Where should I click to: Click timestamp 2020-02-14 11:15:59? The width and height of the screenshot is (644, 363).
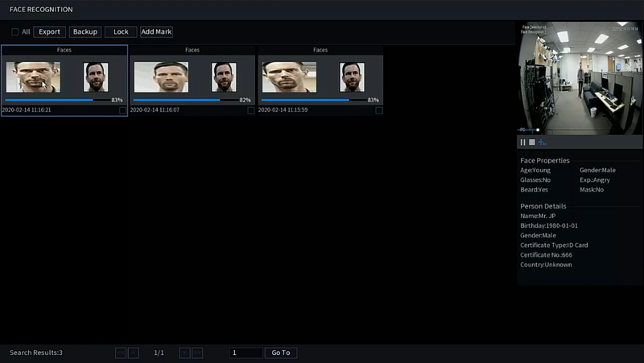pos(283,110)
